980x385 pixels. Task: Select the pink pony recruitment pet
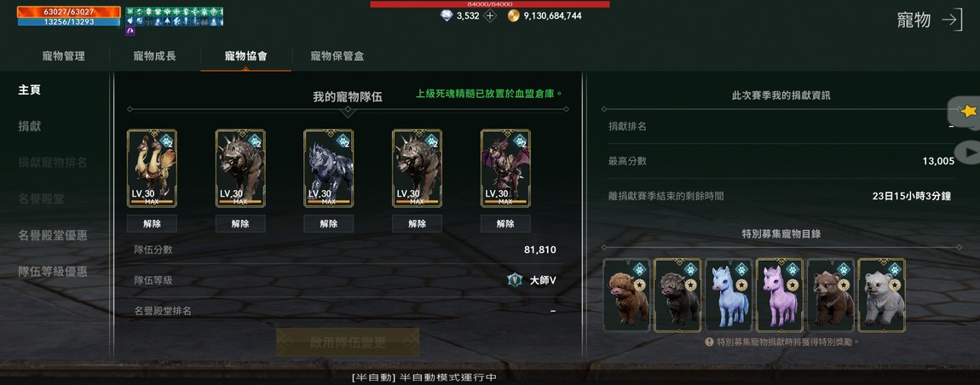point(780,295)
